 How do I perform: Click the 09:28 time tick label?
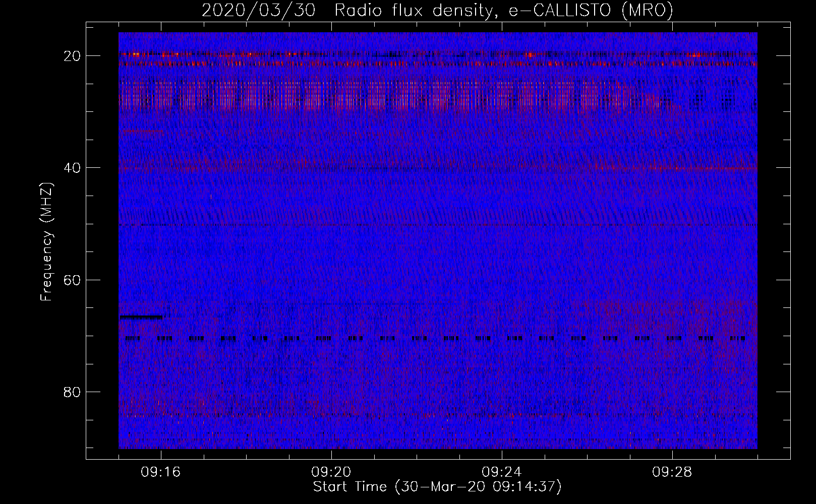pyautogui.click(x=672, y=472)
